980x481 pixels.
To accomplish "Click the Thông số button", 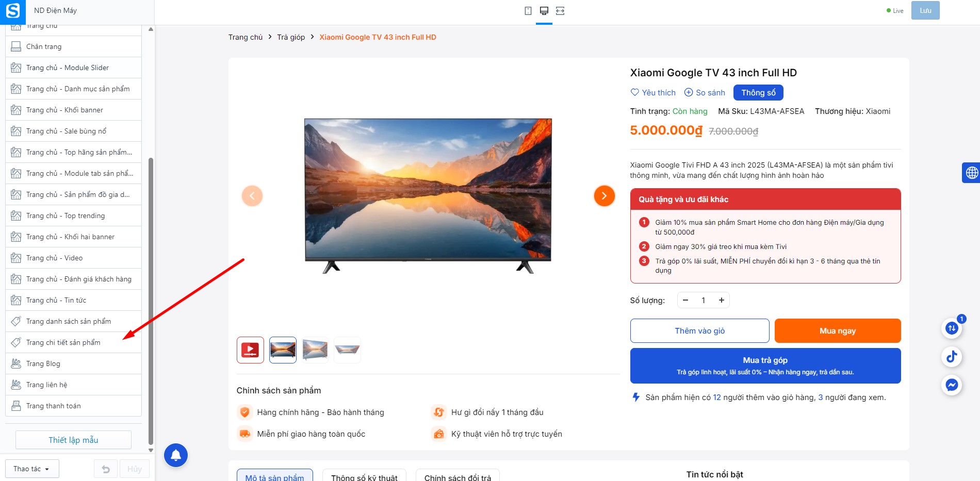I will (758, 93).
